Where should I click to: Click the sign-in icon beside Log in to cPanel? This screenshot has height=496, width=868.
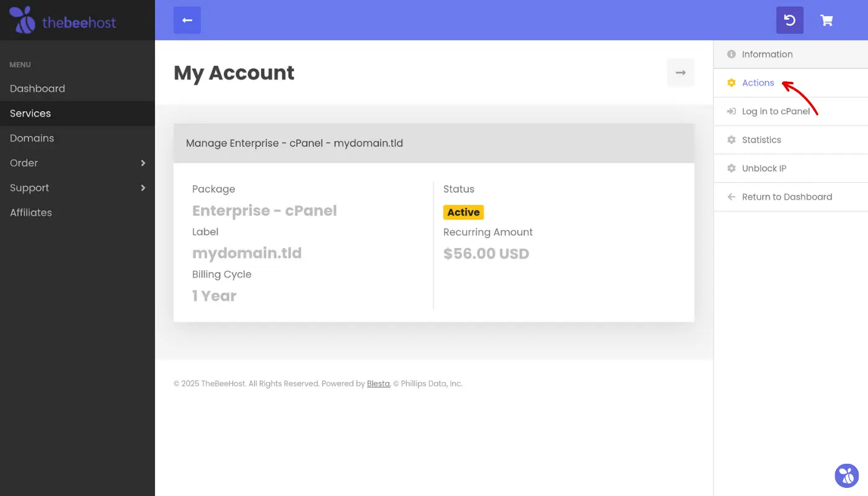[731, 112]
